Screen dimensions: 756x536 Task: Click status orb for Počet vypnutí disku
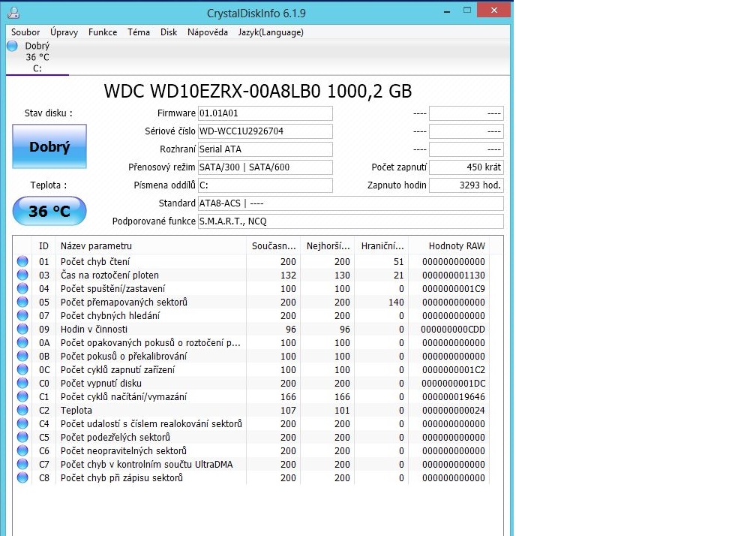click(22, 384)
